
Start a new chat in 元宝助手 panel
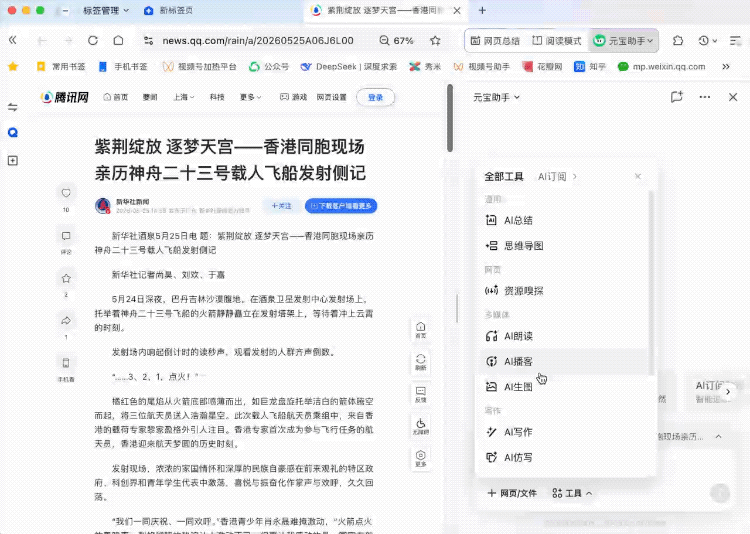tap(676, 97)
